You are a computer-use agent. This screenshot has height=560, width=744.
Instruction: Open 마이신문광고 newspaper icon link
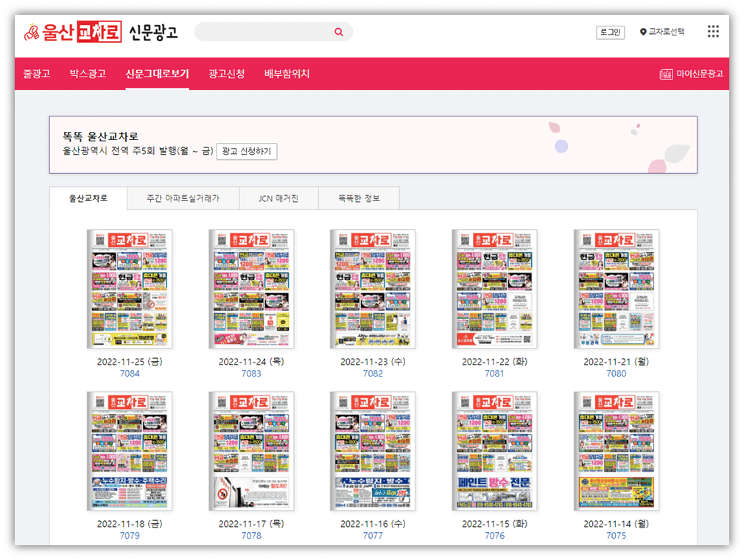click(x=692, y=74)
